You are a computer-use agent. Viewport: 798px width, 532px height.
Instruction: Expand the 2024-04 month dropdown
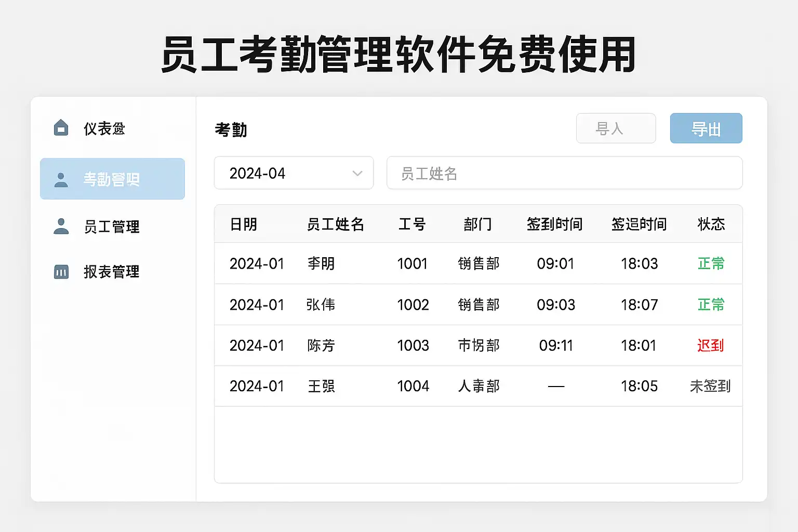point(294,173)
